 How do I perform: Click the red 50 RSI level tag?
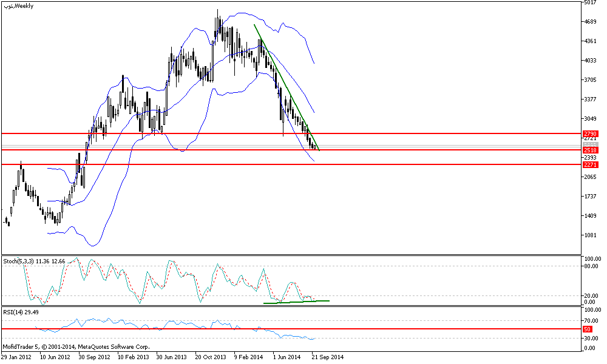(587, 329)
